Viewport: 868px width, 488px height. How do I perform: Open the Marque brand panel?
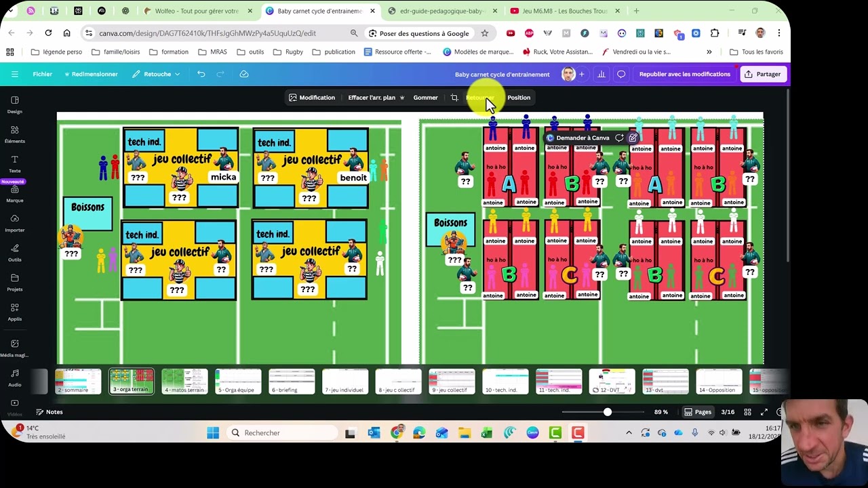point(15,194)
